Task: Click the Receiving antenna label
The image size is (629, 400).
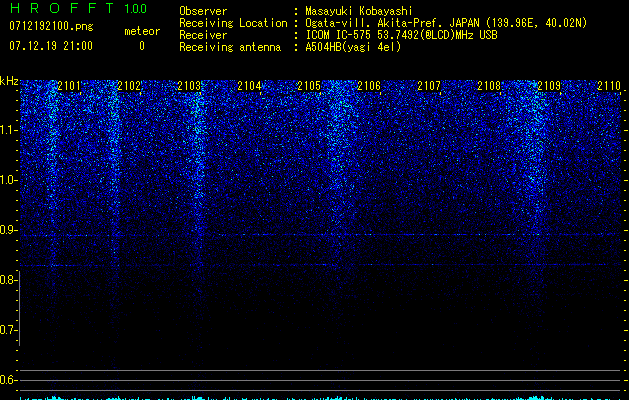Action: [x=230, y=47]
